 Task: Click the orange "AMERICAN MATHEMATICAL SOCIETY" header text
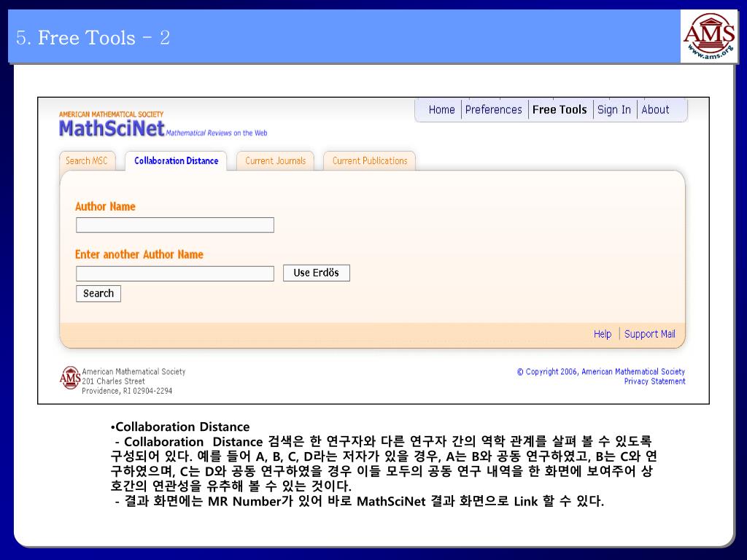tap(111, 114)
